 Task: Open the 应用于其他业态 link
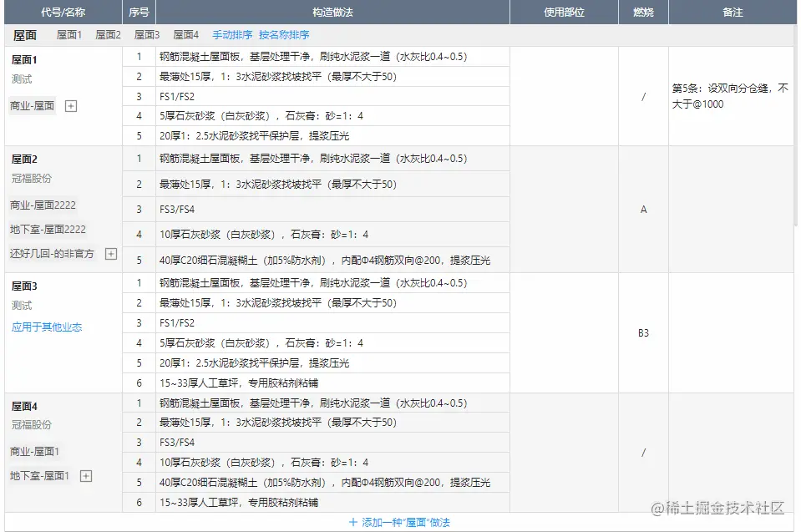click(47, 327)
